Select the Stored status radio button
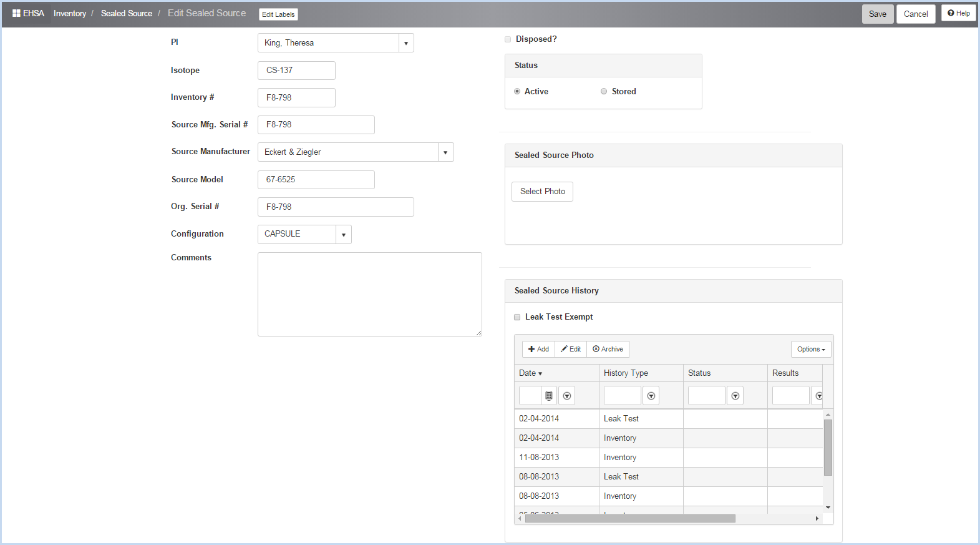The image size is (980, 545). pyautogui.click(x=604, y=91)
